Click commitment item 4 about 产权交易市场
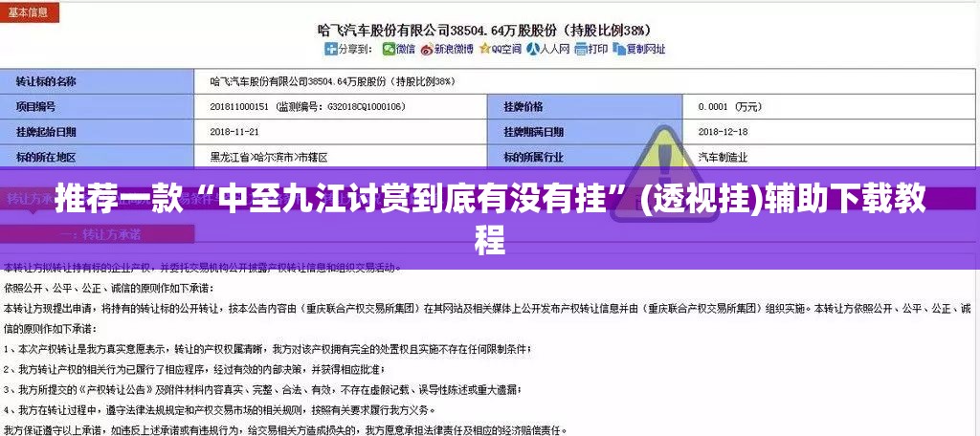 coord(220,410)
